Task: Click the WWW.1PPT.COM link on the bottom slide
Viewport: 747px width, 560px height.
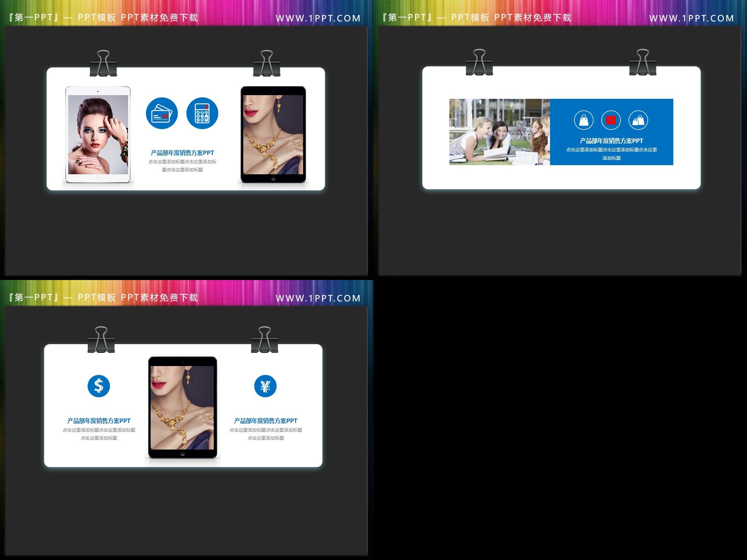Action: [x=318, y=298]
